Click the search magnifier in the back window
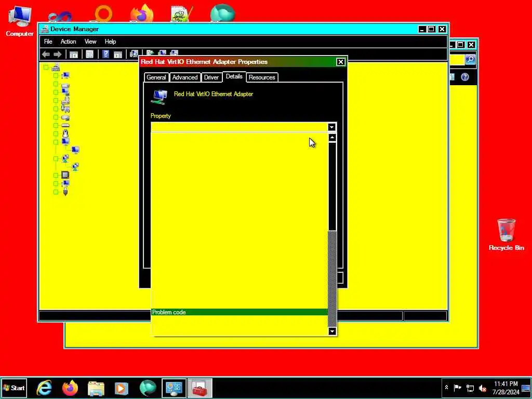The height and width of the screenshot is (399, 532). (470, 60)
